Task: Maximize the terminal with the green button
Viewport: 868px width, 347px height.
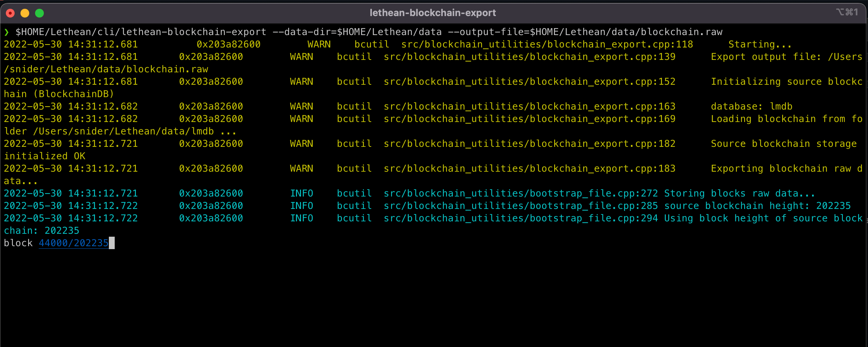Action: point(39,14)
